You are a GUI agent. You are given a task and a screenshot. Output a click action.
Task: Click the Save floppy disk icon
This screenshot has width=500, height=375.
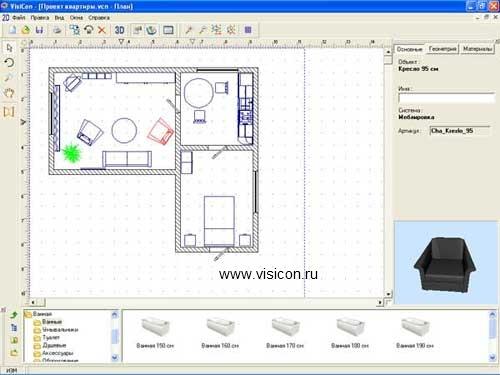click(39, 30)
